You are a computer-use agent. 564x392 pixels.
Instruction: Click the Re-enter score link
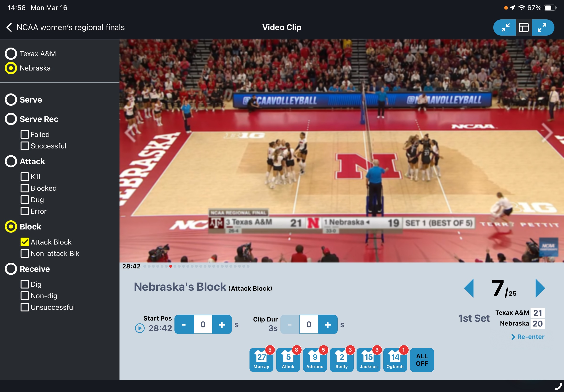(528, 337)
